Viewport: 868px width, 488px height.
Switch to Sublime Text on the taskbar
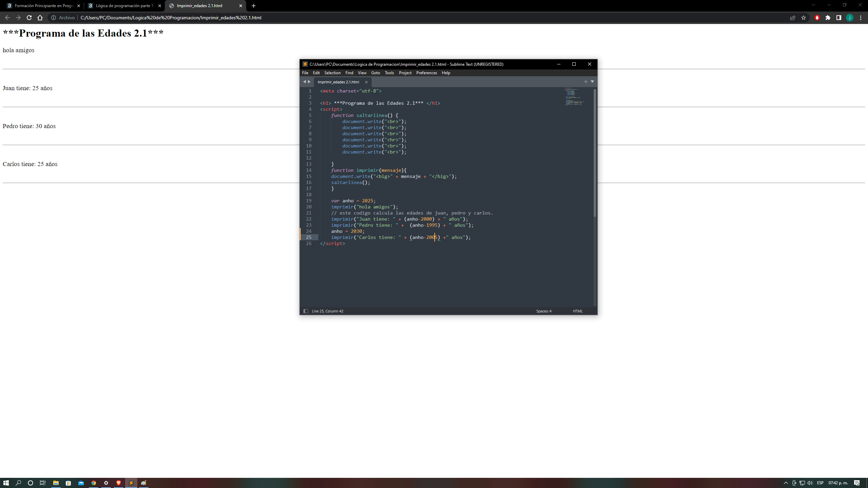[131, 483]
